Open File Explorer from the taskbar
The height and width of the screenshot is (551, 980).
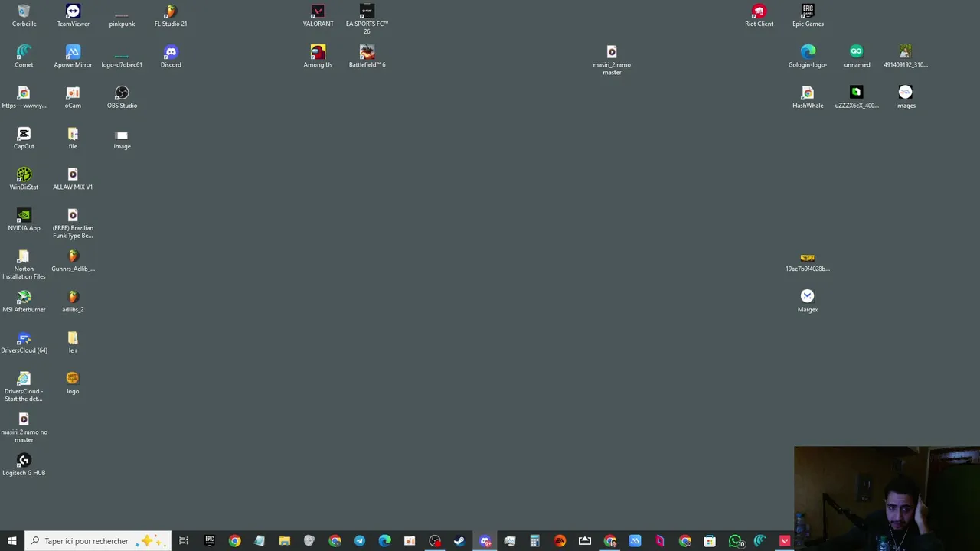pyautogui.click(x=284, y=541)
